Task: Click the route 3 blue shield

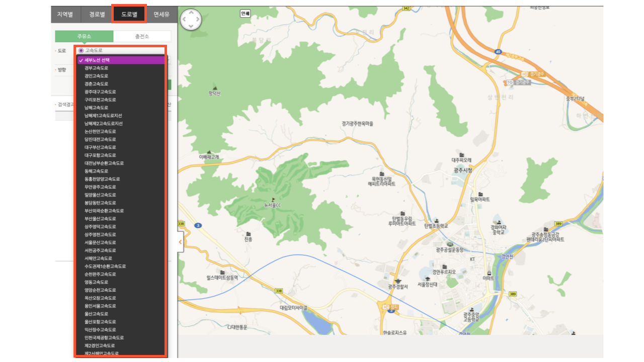Action: (x=198, y=226)
